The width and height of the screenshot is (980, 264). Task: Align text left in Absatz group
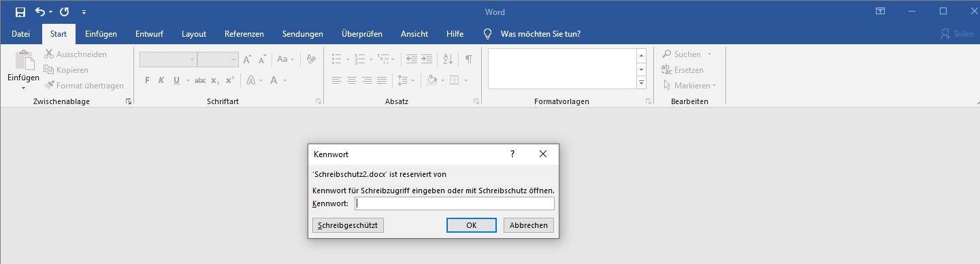336,80
